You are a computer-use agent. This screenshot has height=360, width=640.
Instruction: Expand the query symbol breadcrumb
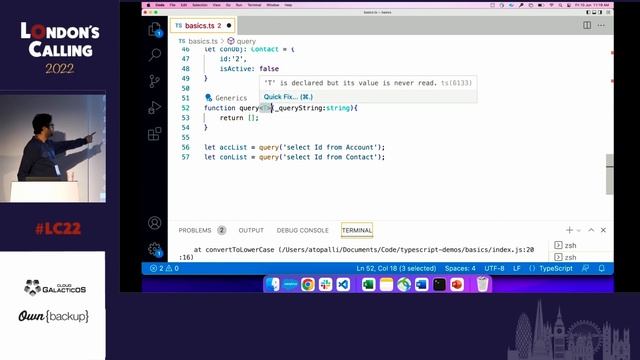click(x=242, y=41)
